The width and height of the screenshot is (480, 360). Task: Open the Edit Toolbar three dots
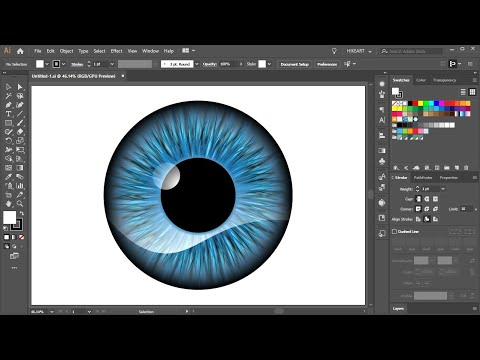pyautogui.click(x=14, y=268)
